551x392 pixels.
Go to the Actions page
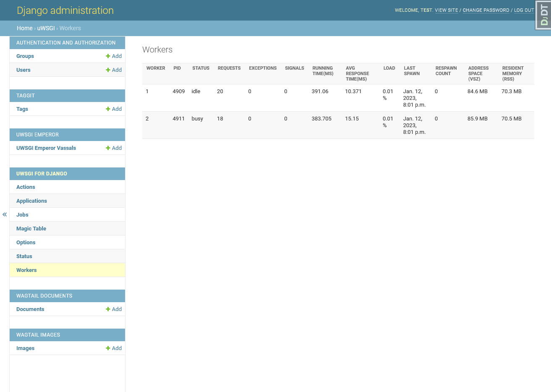pos(26,187)
